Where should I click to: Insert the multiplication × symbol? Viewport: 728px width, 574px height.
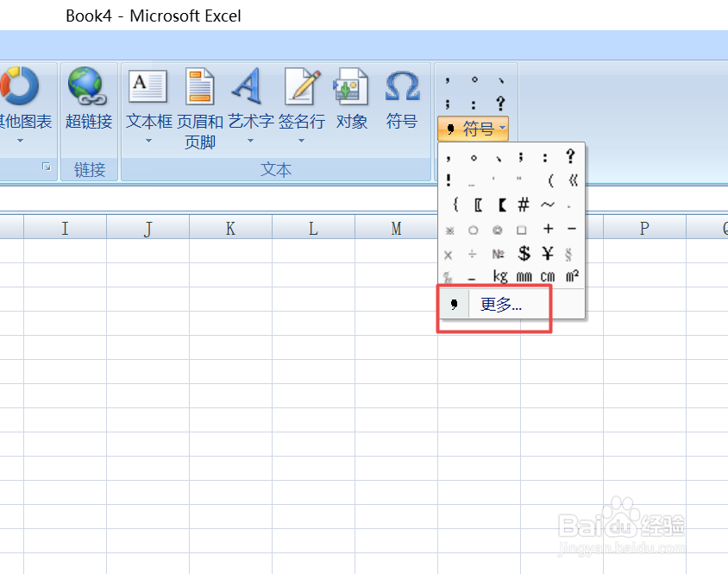448,255
